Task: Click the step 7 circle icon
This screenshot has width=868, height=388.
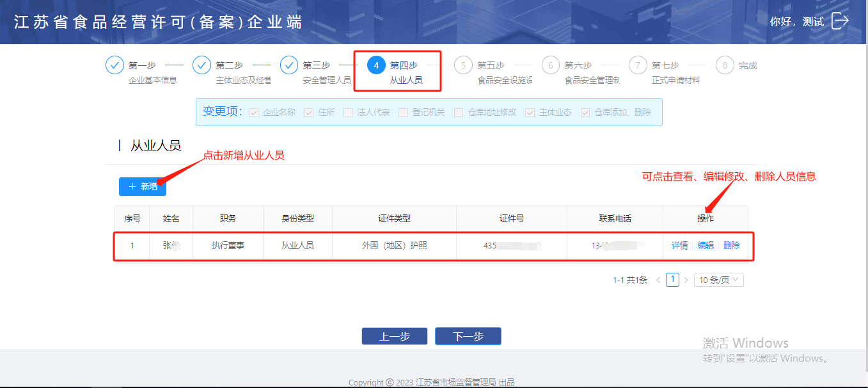Action: tap(638, 65)
